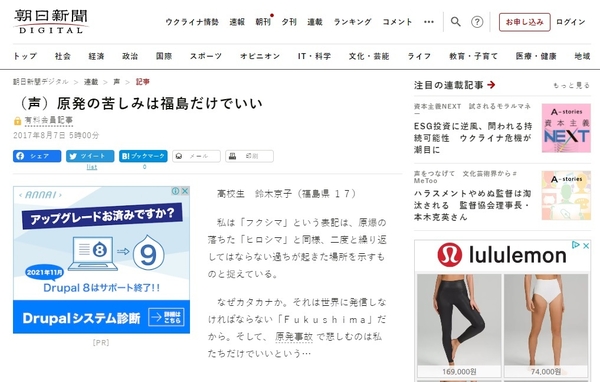Open ハラスメントやめぬ監督 article headline
600x382 pixels.
[472, 205]
